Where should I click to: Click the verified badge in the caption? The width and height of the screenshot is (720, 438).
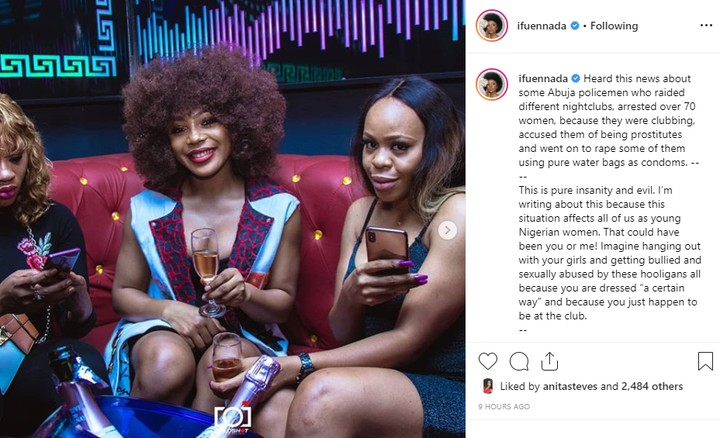pos(574,77)
